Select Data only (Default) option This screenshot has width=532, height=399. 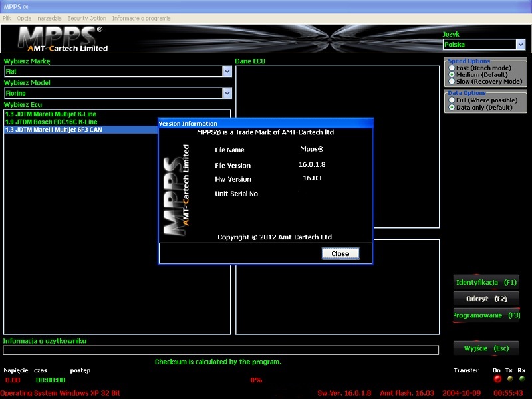pyautogui.click(x=452, y=107)
